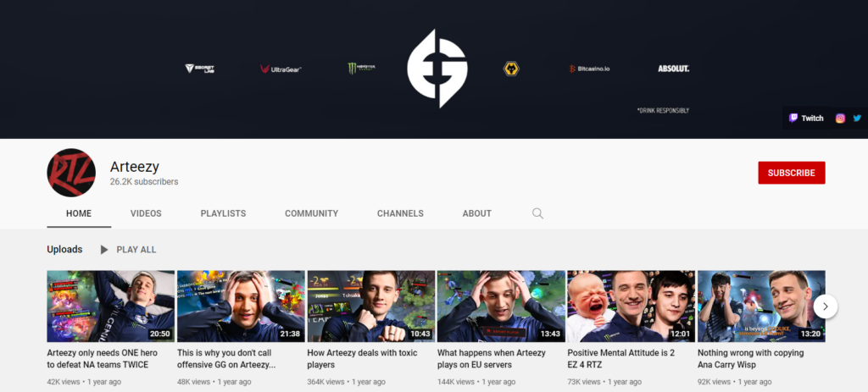Image resolution: width=868 pixels, height=392 pixels.
Task: Click '92K views • 1 year ago' text
Action: point(735,382)
